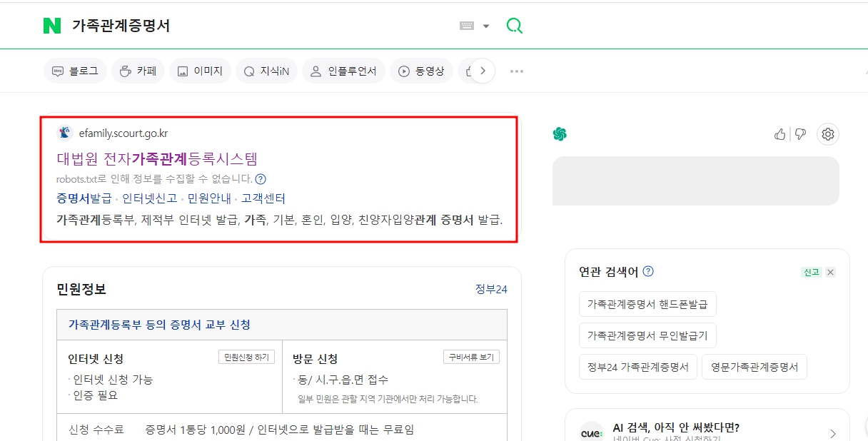This screenshot has width=868, height=441.
Task: Open the AI 검색, 아직 안 써봤다면? banner
Action: pyautogui.click(x=707, y=425)
